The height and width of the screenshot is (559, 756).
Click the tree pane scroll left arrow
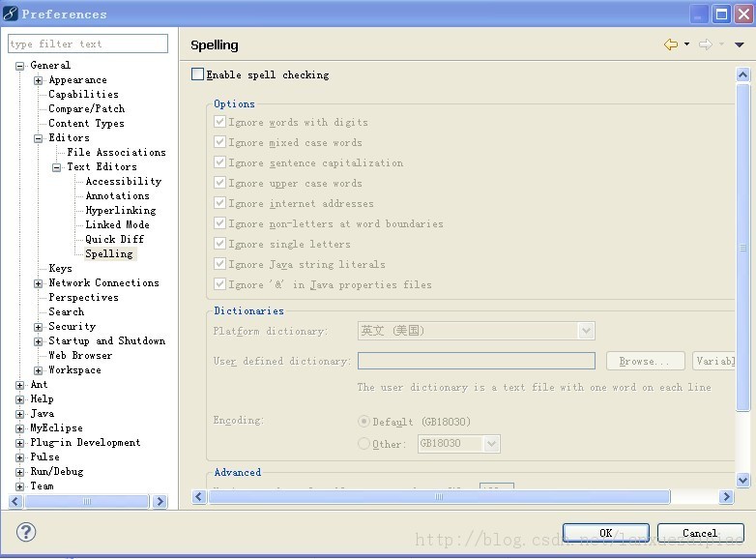[15, 502]
